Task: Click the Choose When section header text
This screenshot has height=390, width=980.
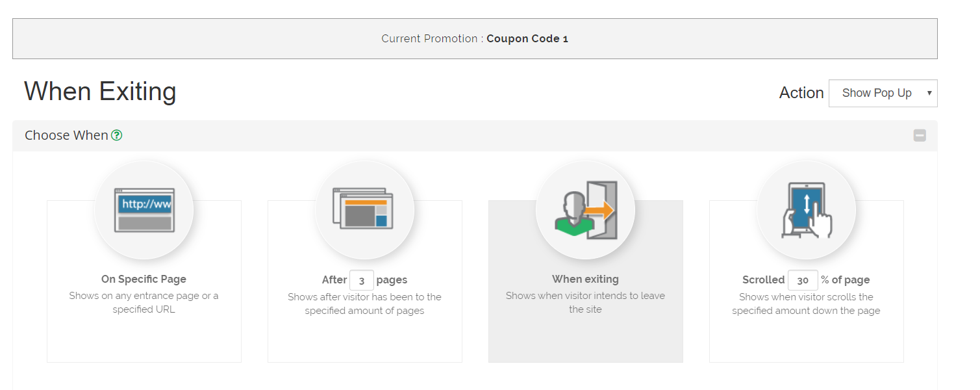Action: (66, 135)
